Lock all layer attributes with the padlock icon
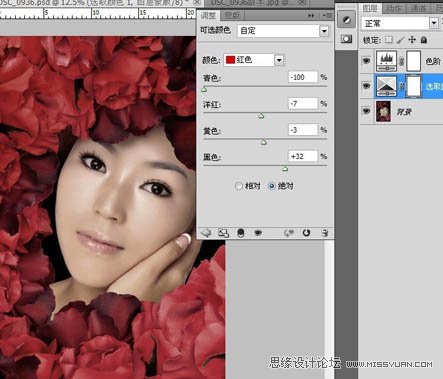 (424, 40)
